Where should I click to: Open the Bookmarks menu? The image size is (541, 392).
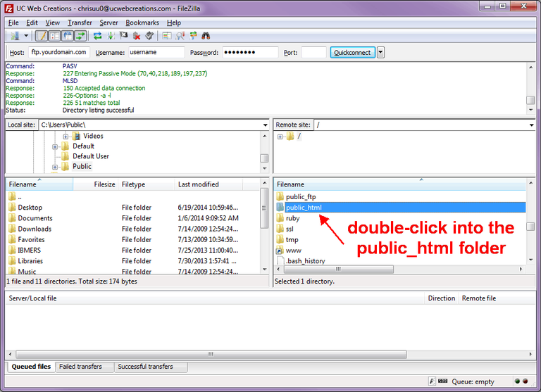tap(142, 23)
